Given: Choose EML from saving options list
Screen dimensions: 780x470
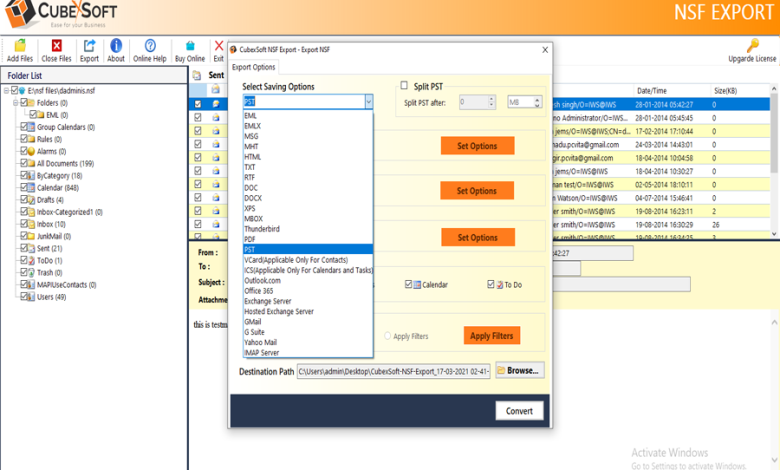Looking at the screenshot, I should [x=308, y=115].
